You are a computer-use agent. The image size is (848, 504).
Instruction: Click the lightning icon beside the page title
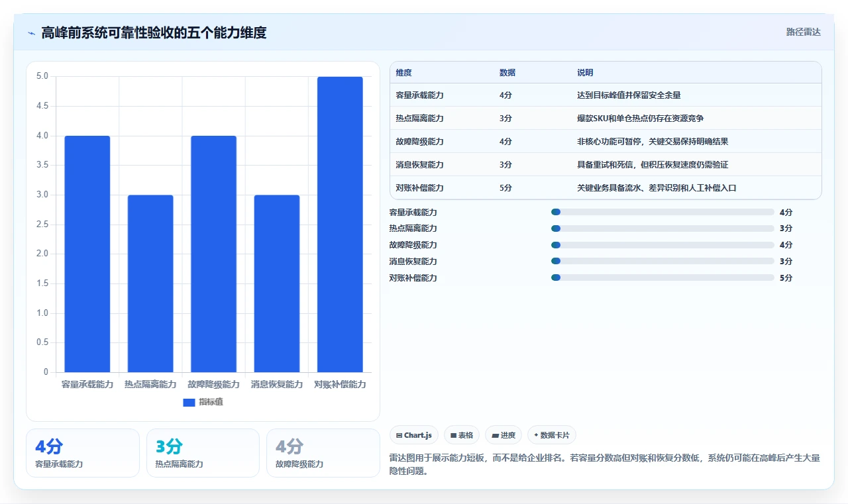(x=31, y=33)
